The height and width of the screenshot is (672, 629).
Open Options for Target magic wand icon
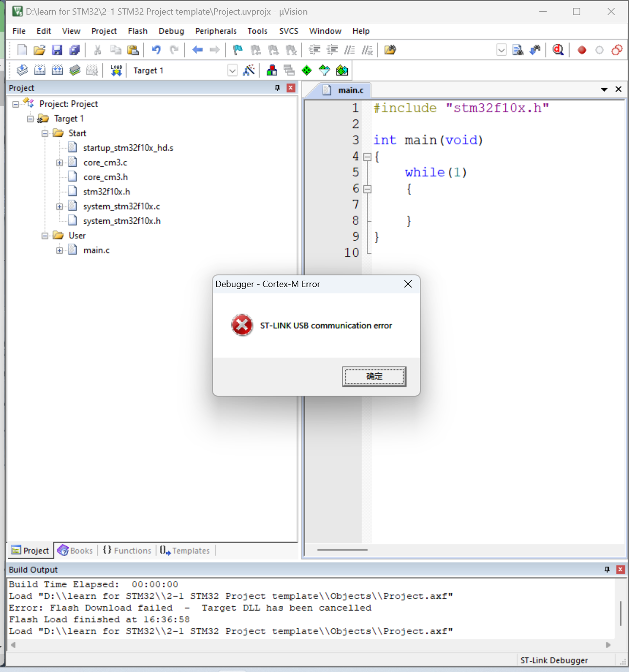click(249, 70)
